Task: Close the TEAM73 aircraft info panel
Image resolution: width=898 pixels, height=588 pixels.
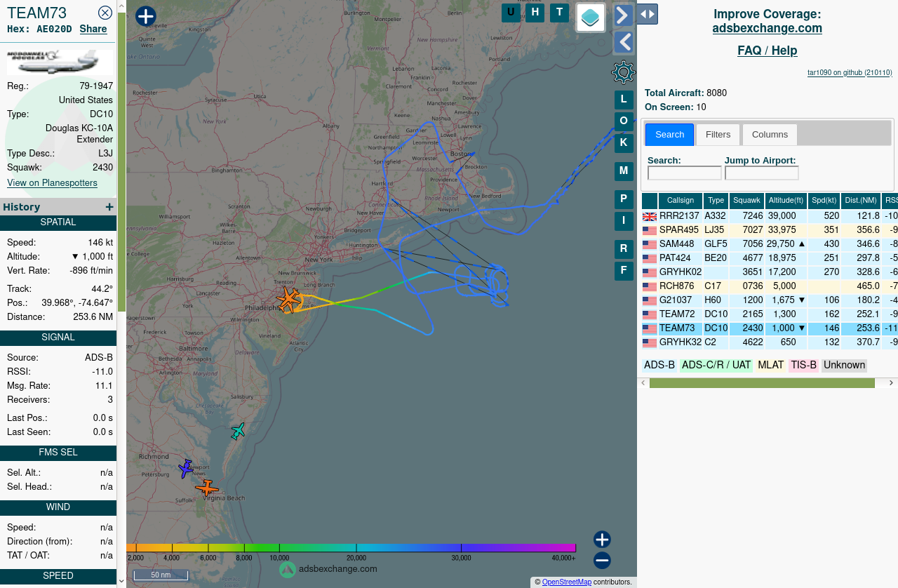Action: tap(105, 13)
